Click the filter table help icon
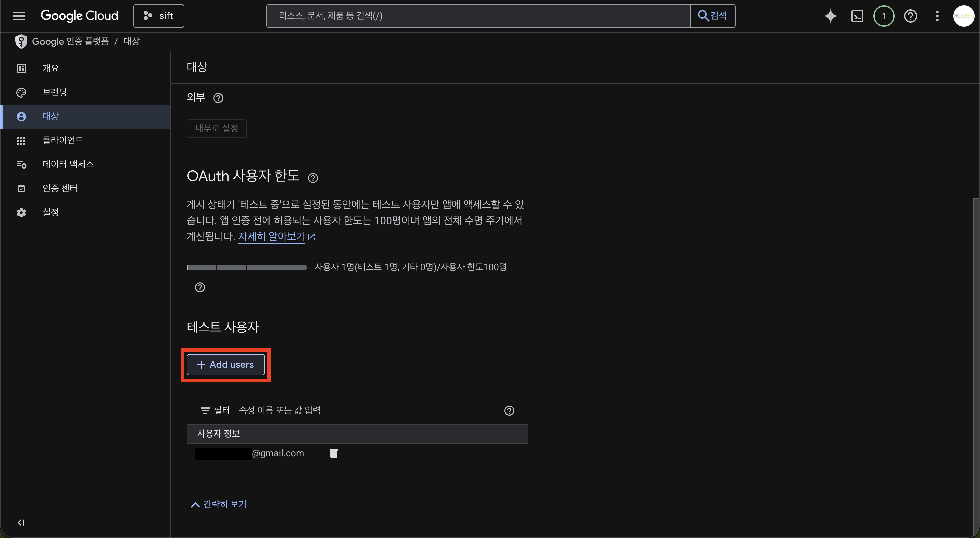The height and width of the screenshot is (538, 980). coord(509,411)
